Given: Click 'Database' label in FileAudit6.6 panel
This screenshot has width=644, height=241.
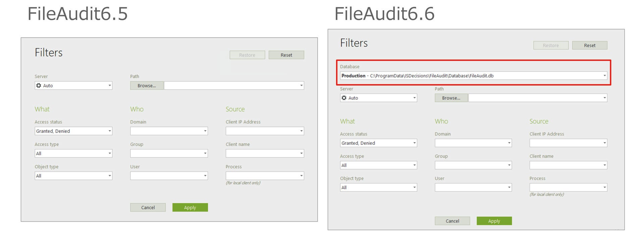Looking at the screenshot, I should (350, 67).
